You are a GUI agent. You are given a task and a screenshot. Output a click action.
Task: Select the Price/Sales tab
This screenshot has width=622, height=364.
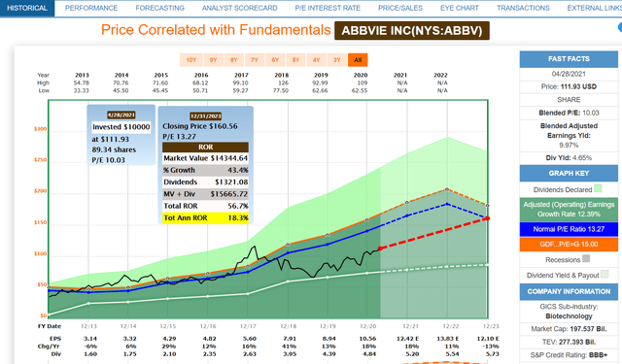click(x=400, y=8)
